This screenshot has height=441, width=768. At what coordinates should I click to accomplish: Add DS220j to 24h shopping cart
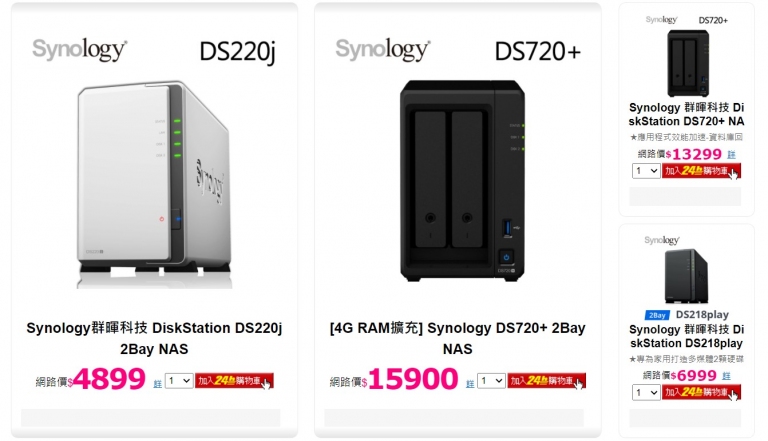tap(234, 381)
